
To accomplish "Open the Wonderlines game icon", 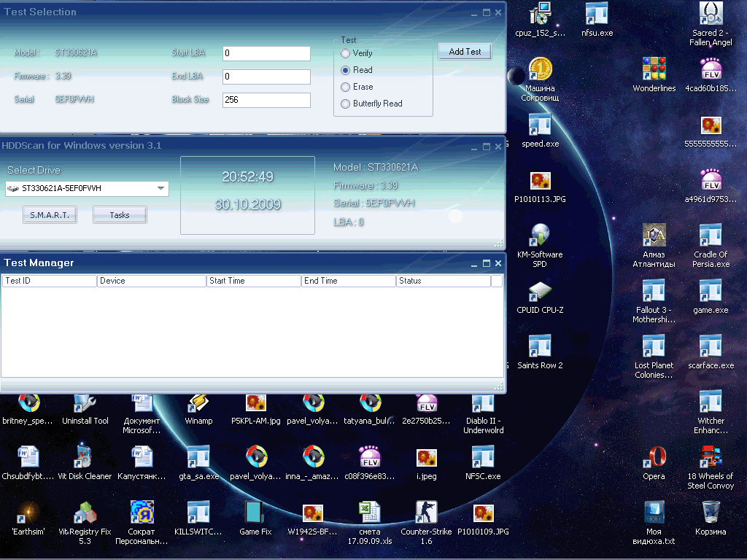I will click(654, 70).
